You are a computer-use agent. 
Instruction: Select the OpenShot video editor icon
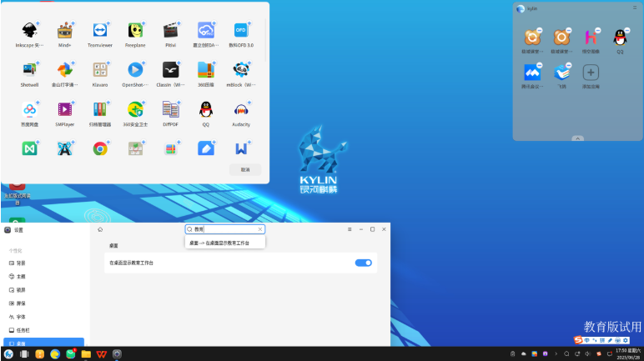[x=135, y=70]
